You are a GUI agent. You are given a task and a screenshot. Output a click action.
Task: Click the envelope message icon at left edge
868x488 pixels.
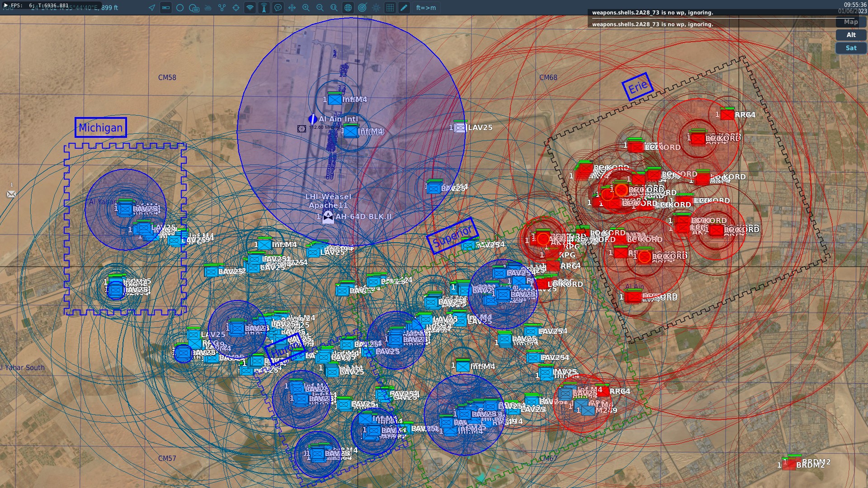click(11, 194)
